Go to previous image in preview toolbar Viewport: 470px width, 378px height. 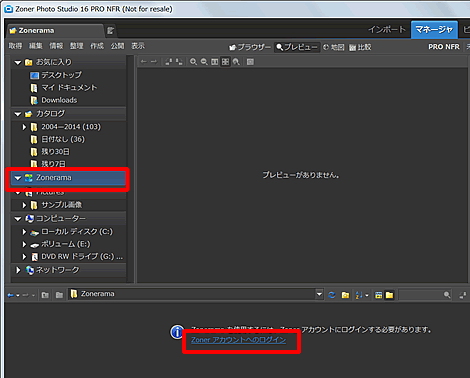[x=144, y=62]
